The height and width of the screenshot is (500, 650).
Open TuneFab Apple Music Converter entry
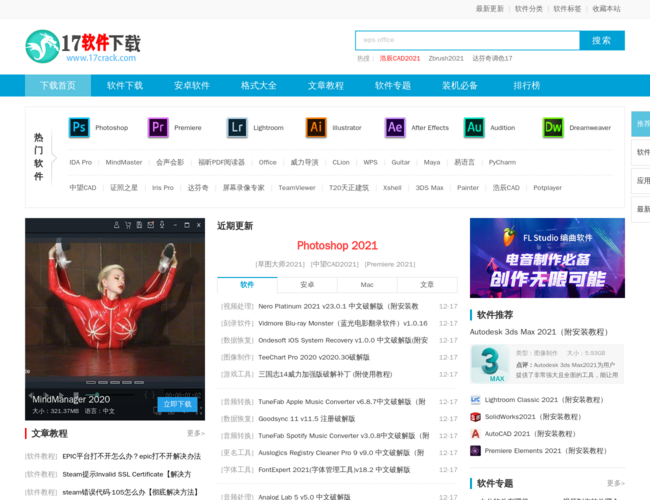point(342,402)
